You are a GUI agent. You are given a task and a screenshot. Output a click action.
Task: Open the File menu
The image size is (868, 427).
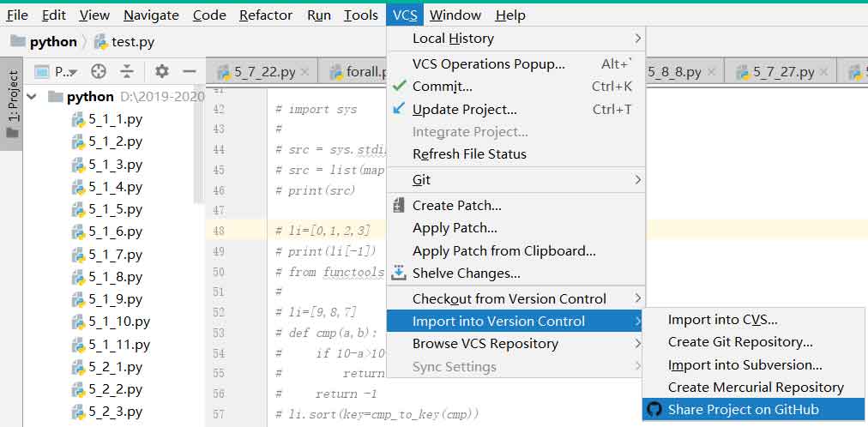(17, 15)
